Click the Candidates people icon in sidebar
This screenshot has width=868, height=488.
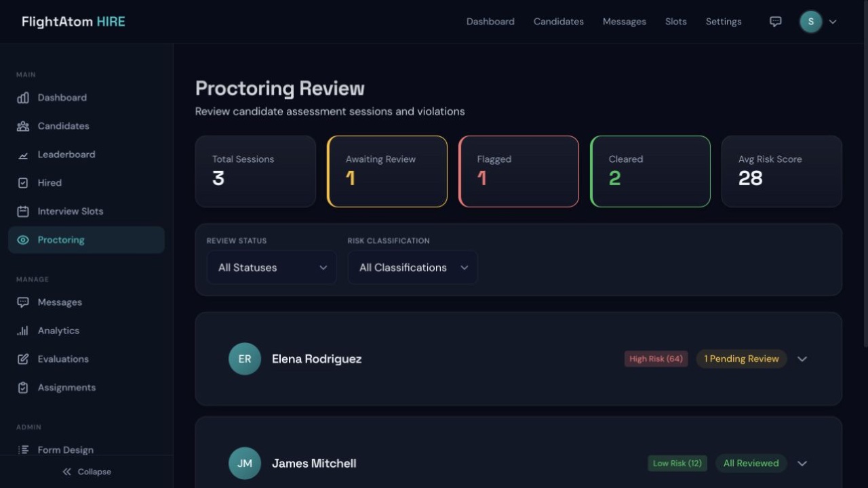(23, 126)
